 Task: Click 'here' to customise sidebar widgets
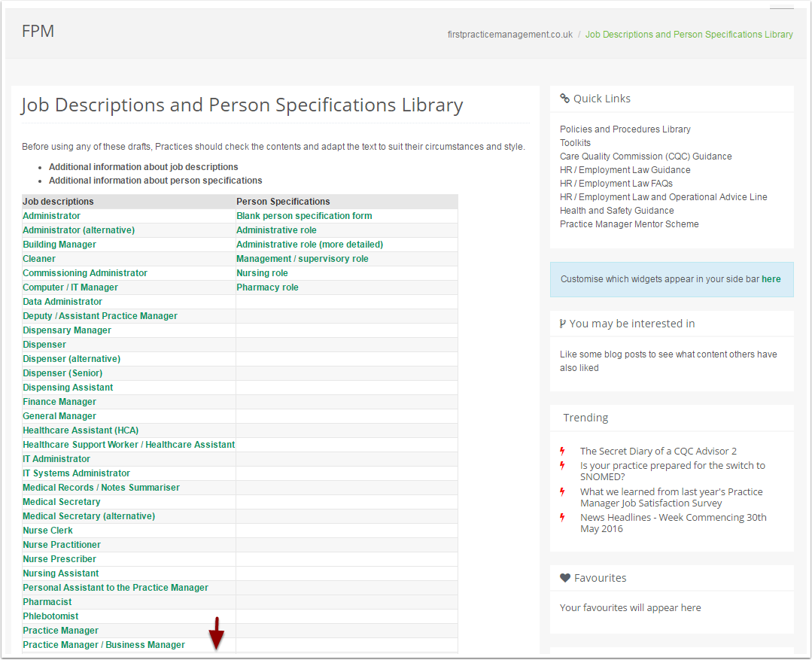pyautogui.click(x=771, y=279)
